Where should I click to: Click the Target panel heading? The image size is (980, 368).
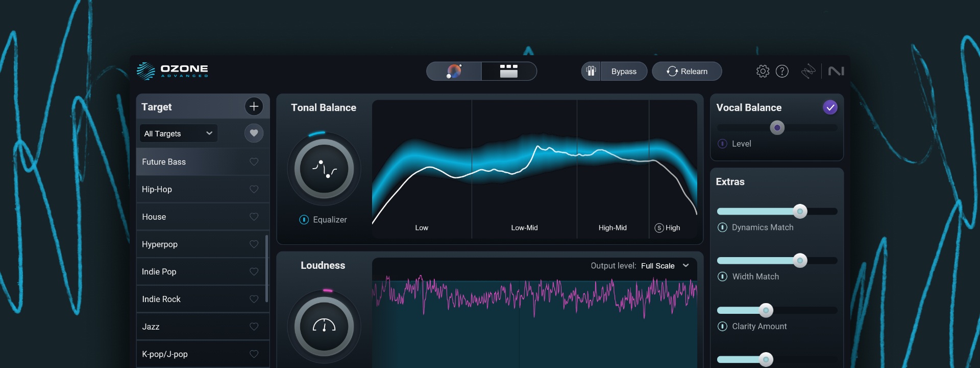coord(156,107)
